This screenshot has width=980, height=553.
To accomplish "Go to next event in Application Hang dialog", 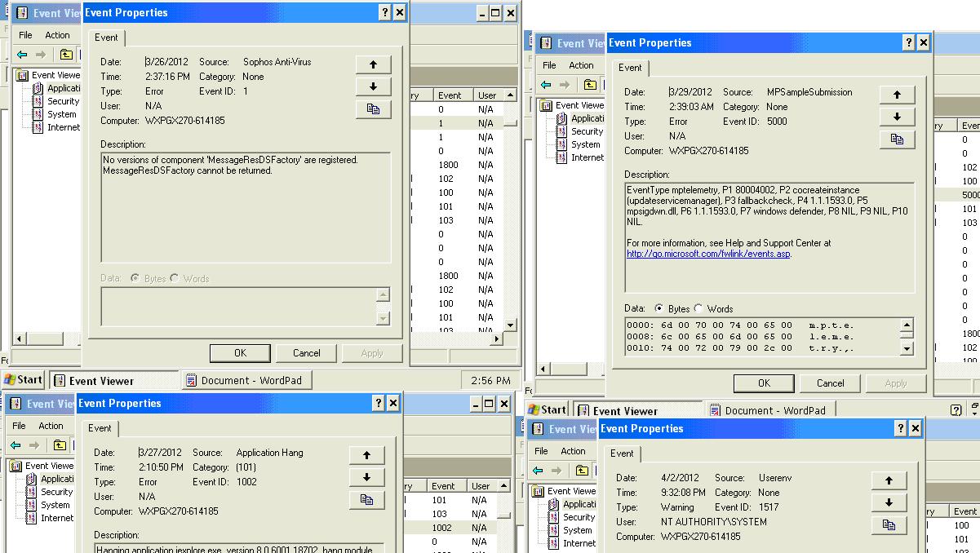I will pyautogui.click(x=367, y=477).
